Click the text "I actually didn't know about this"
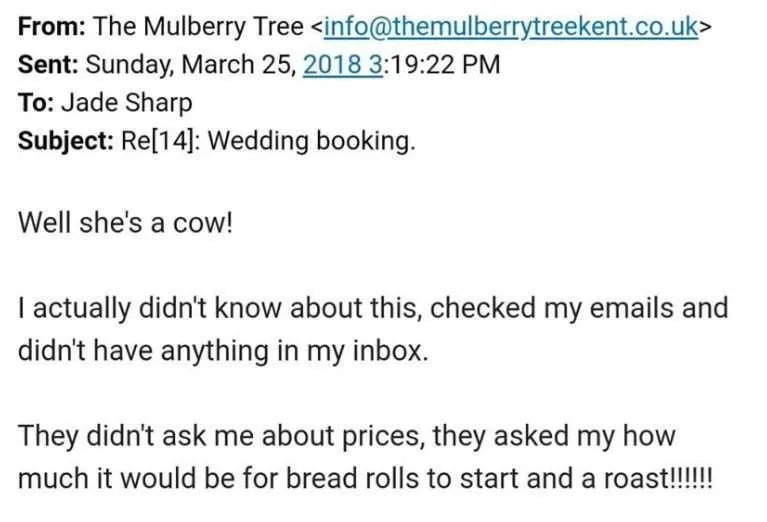 point(221,309)
